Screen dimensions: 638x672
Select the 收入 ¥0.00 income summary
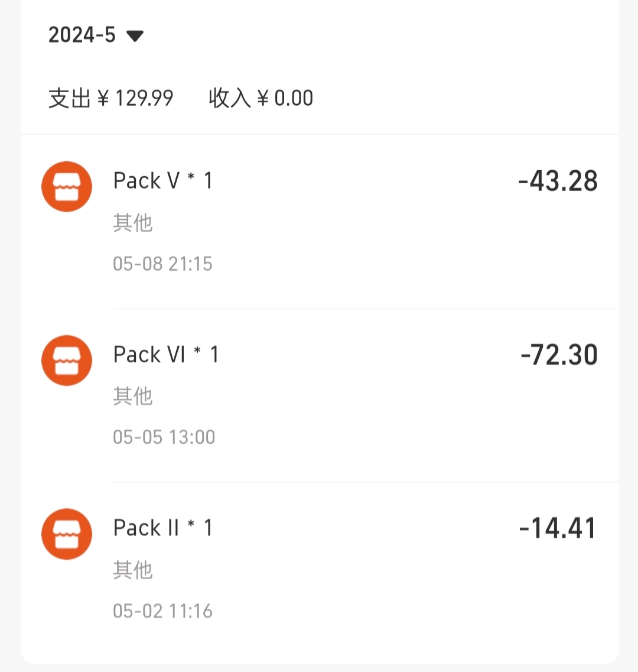(x=261, y=98)
